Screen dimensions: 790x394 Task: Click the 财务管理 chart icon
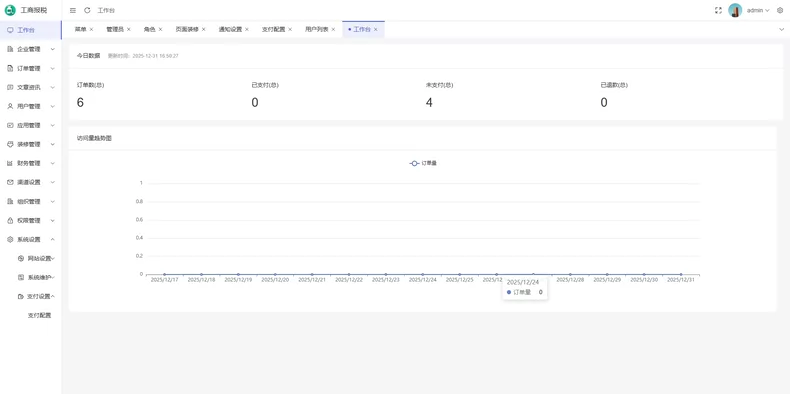click(x=10, y=163)
